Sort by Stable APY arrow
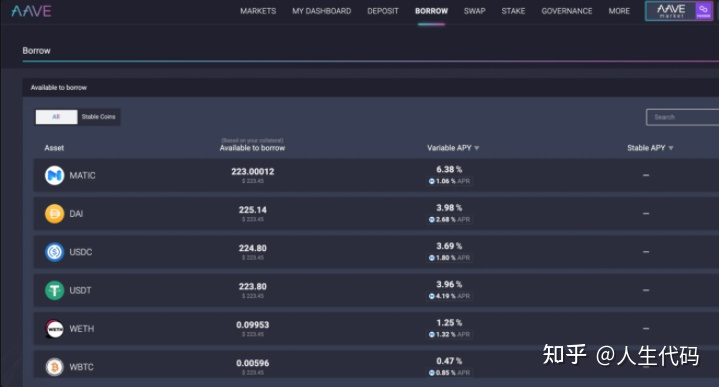 click(671, 148)
